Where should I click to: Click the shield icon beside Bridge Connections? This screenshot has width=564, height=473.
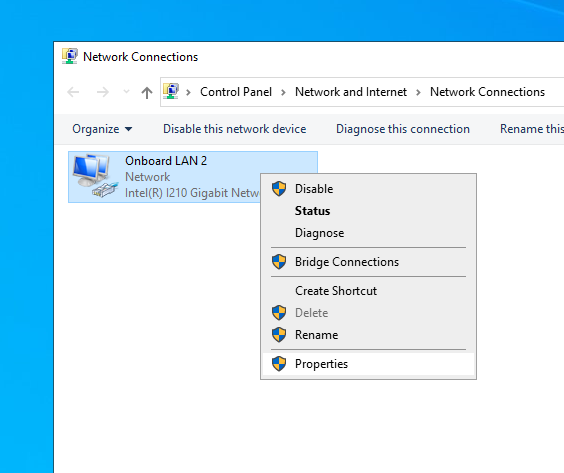[279, 261]
